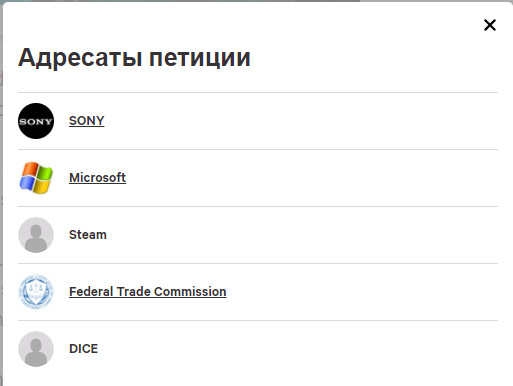Click the Microsoft Windows flag logo

tap(36, 178)
